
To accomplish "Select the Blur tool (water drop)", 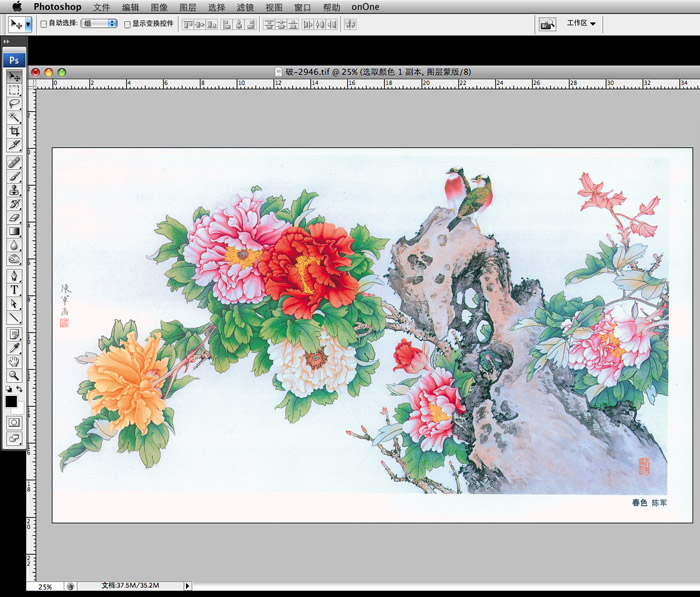I will (x=14, y=245).
